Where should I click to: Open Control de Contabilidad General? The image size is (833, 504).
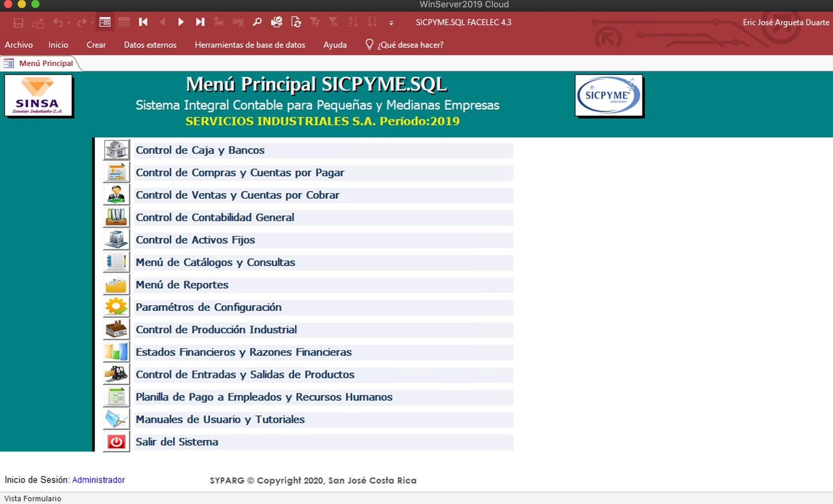point(323,217)
